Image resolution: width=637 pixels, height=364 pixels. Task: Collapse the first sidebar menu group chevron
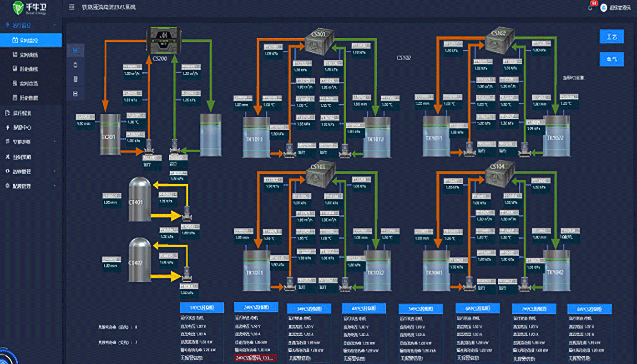click(55, 25)
